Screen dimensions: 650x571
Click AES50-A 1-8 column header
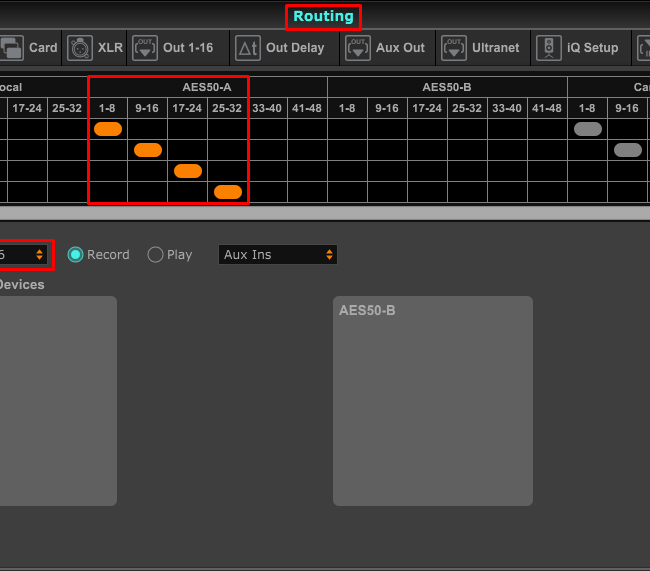[107, 108]
